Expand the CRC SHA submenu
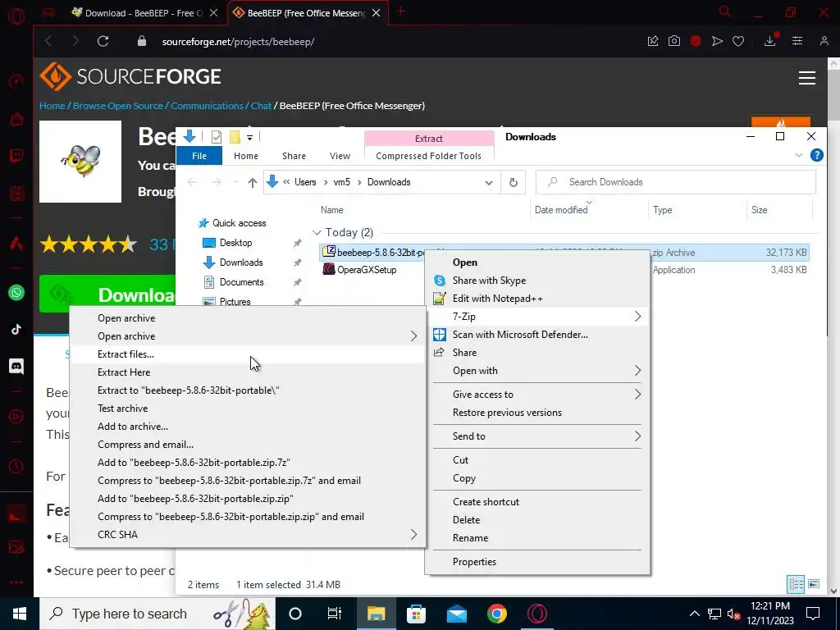This screenshot has width=840, height=630. coord(413,535)
